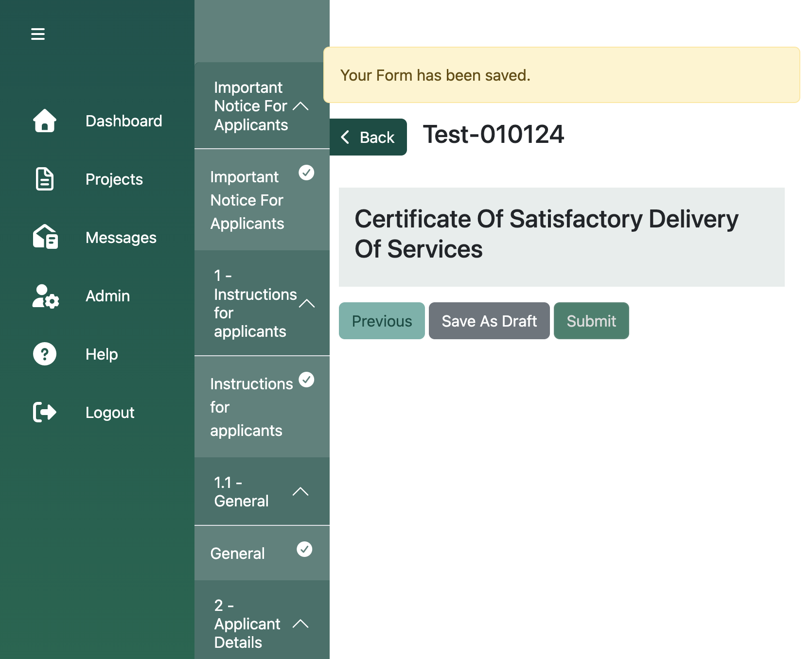The image size is (812, 659).
Task: Open the Admin menu item
Action: [107, 296]
